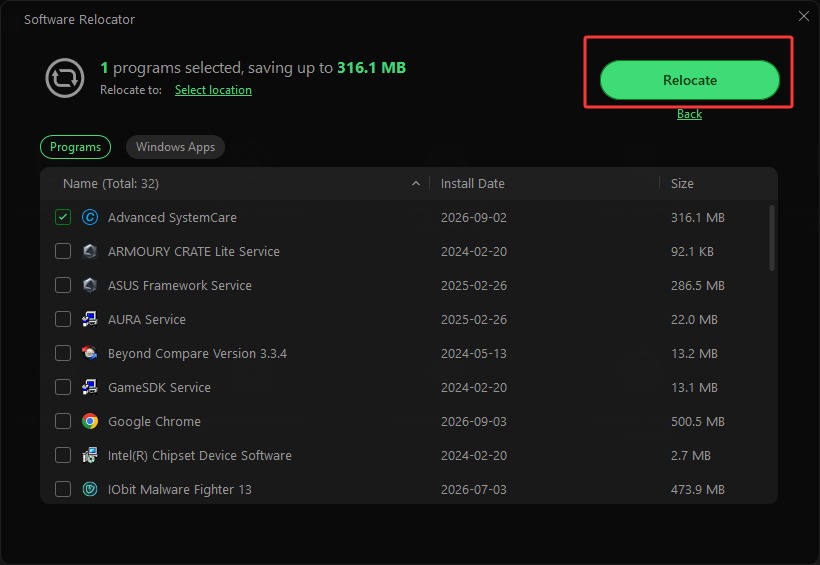Sort by the Name (Total: 32) header
Image resolution: width=820 pixels, height=565 pixels.
(x=111, y=184)
